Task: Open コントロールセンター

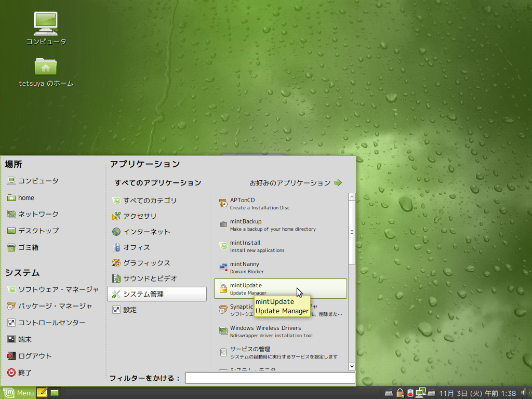Action: point(46,323)
